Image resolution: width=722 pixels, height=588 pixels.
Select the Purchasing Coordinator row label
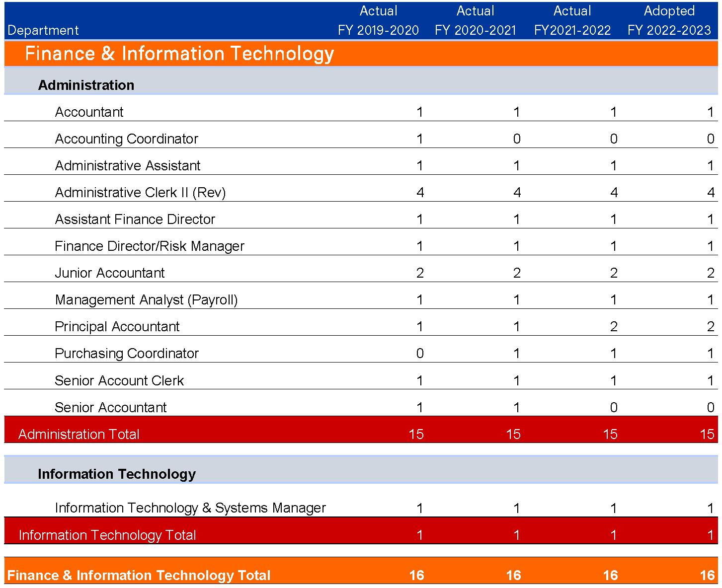pos(126,353)
